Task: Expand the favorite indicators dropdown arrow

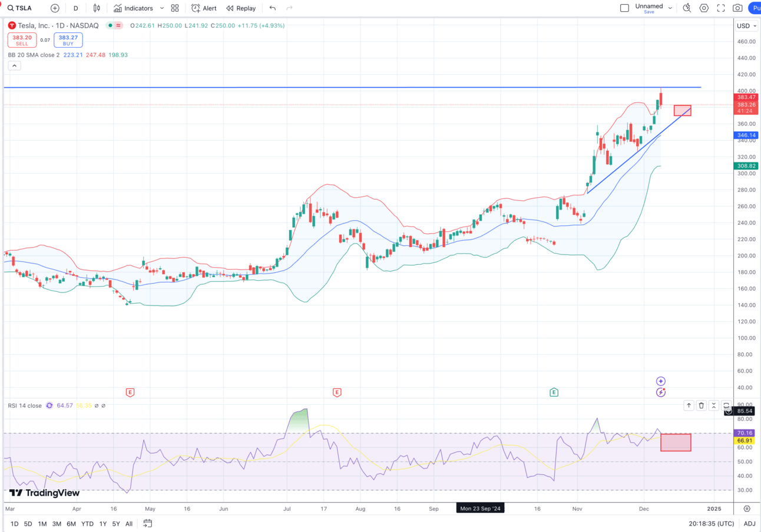Action: click(x=162, y=8)
